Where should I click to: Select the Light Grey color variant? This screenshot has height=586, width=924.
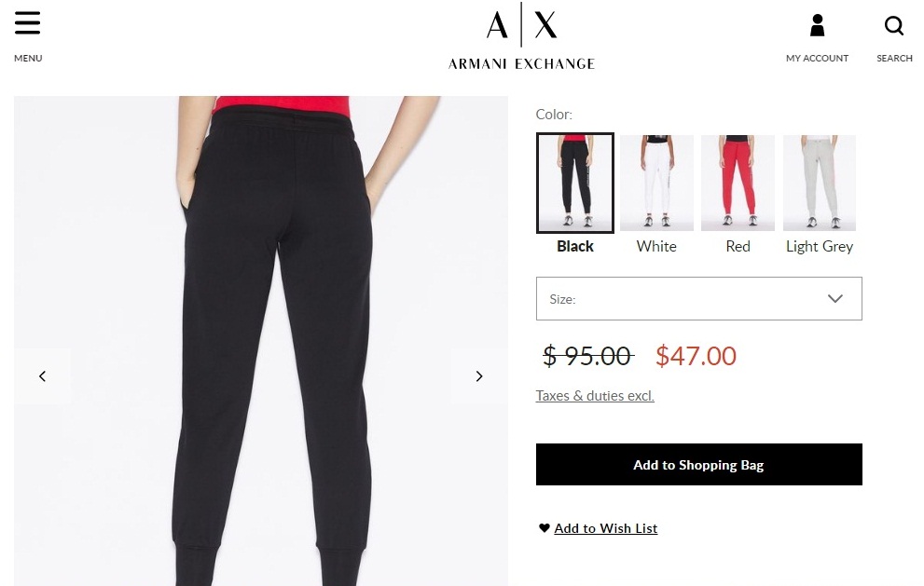click(820, 183)
